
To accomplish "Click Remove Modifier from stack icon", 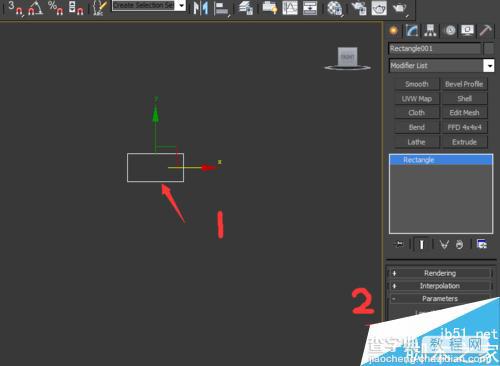I will (x=460, y=245).
